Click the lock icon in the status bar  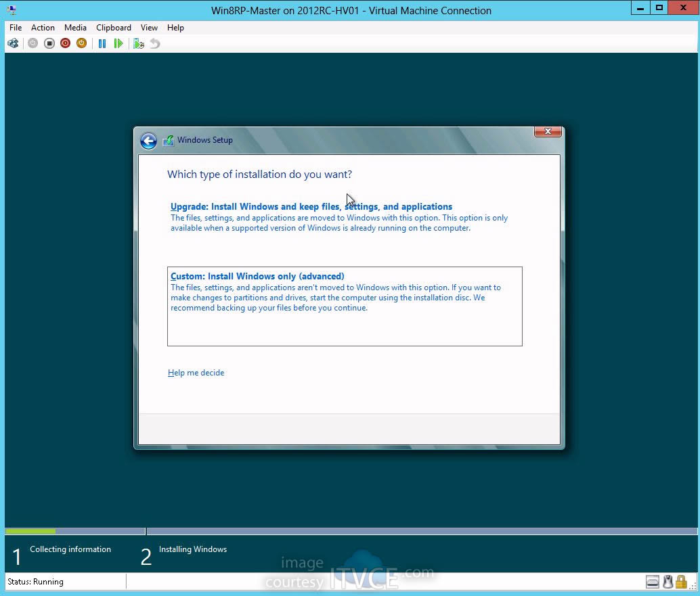681,582
